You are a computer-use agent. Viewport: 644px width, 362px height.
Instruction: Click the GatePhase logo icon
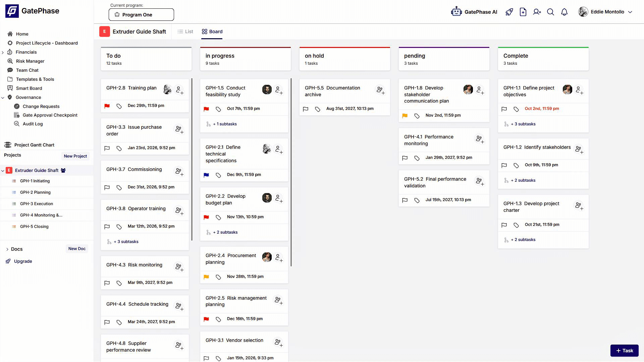pos(12,11)
